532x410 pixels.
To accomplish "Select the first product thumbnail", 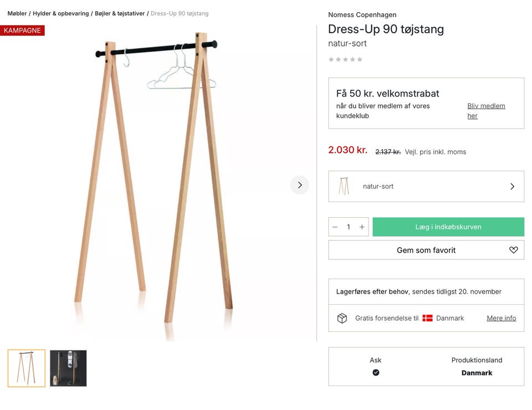I will pyautogui.click(x=27, y=368).
